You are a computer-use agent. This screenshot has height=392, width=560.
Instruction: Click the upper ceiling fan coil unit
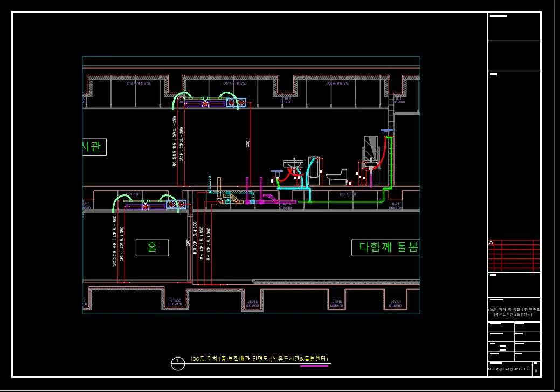pos(205,102)
